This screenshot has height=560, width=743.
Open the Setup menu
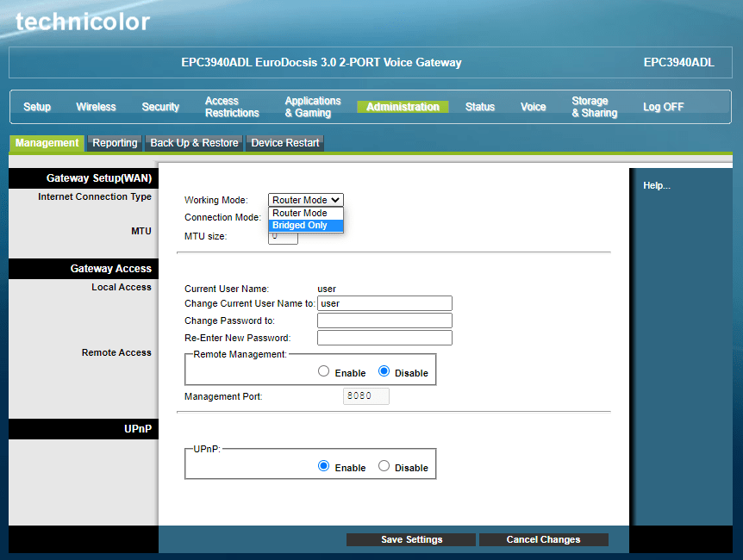tap(37, 107)
